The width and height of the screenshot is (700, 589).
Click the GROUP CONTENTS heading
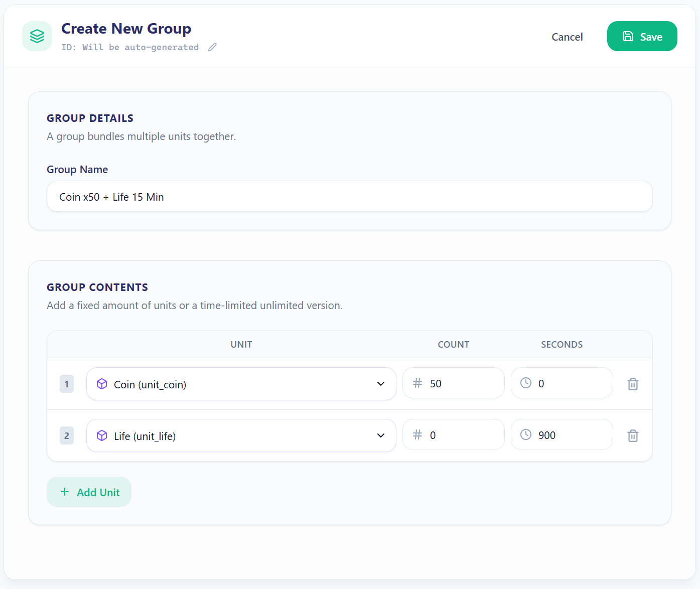[x=97, y=287]
